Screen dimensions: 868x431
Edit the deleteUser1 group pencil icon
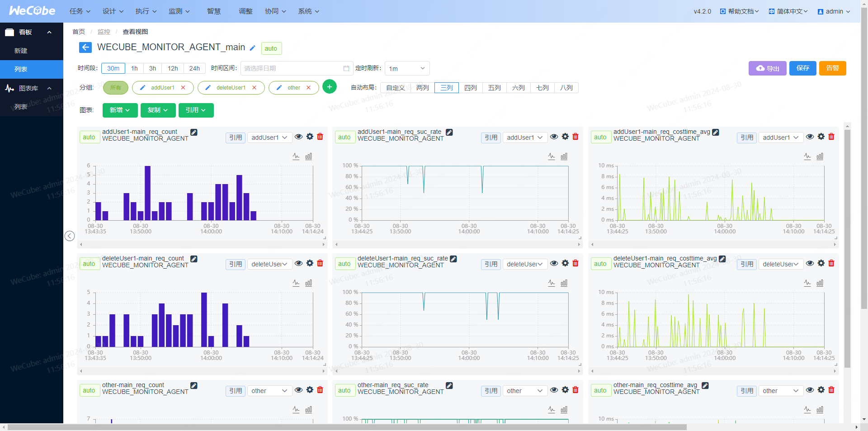pyautogui.click(x=208, y=88)
